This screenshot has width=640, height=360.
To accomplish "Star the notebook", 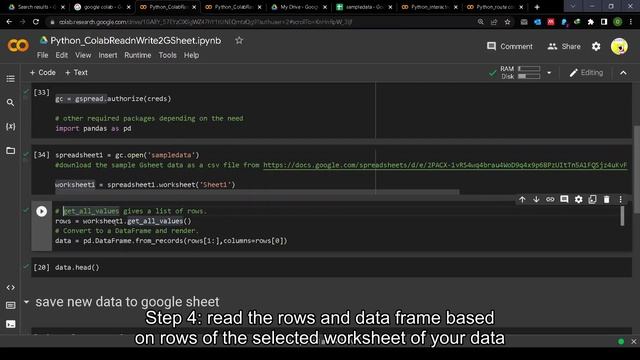I will [x=239, y=40].
